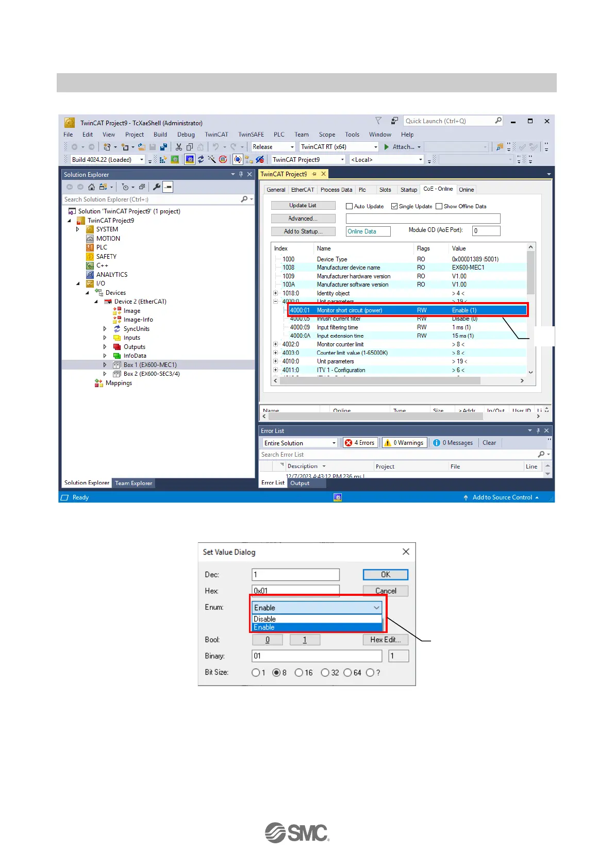This screenshot has height=868, width=614.
Task: Click the Cut scissors icon in toolbar
Action: 179,147
